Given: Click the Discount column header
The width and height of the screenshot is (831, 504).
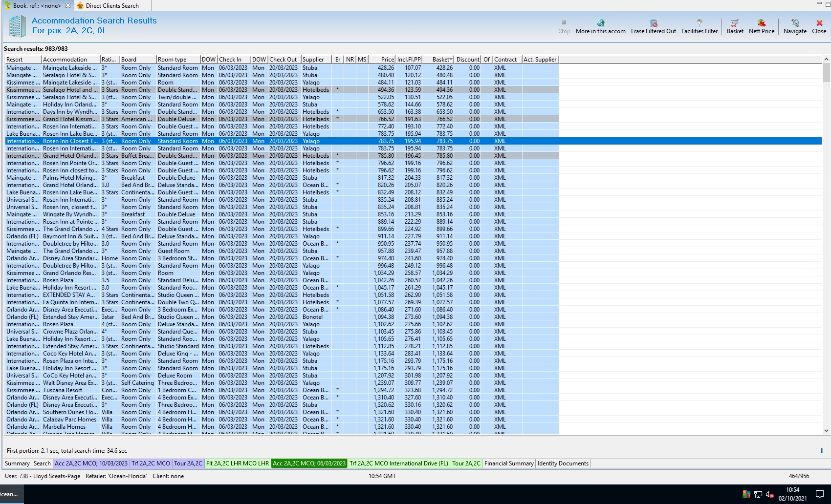Looking at the screenshot, I should (x=468, y=60).
